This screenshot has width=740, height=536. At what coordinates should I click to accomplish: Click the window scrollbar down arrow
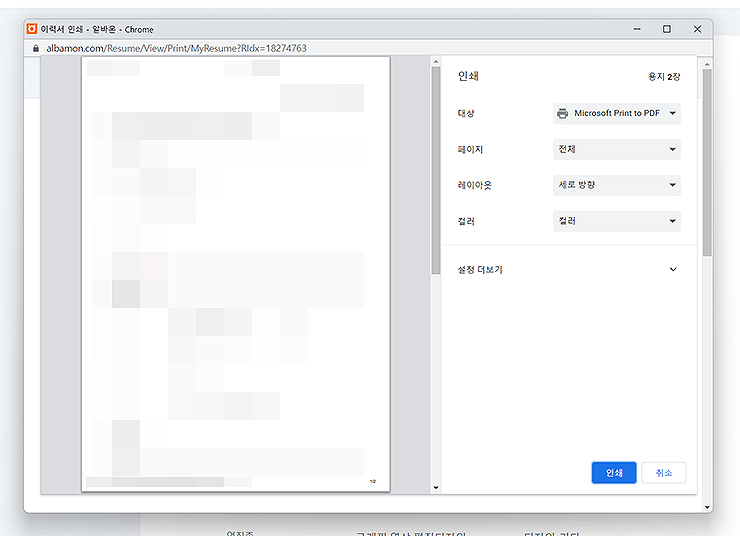click(707, 508)
